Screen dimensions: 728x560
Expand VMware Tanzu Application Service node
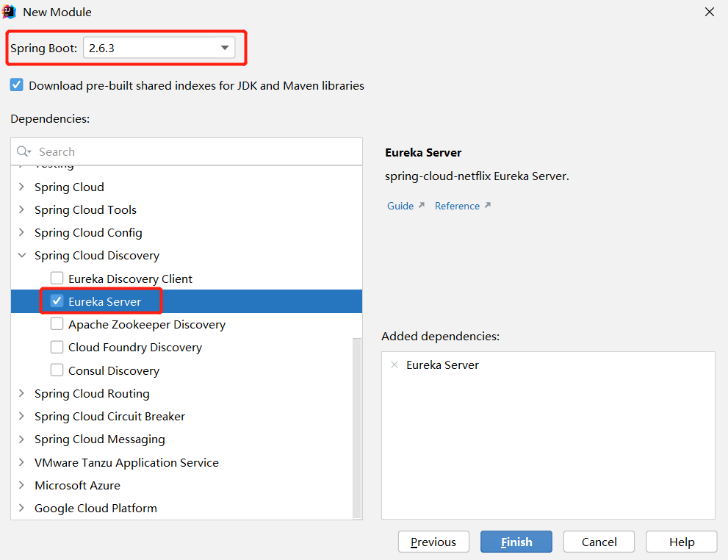21,462
